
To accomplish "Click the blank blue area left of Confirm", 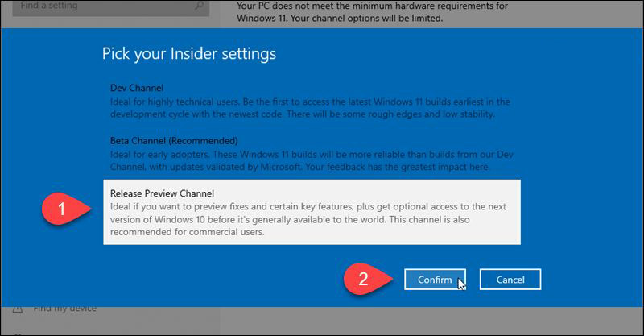I will click(x=242, y=279).
